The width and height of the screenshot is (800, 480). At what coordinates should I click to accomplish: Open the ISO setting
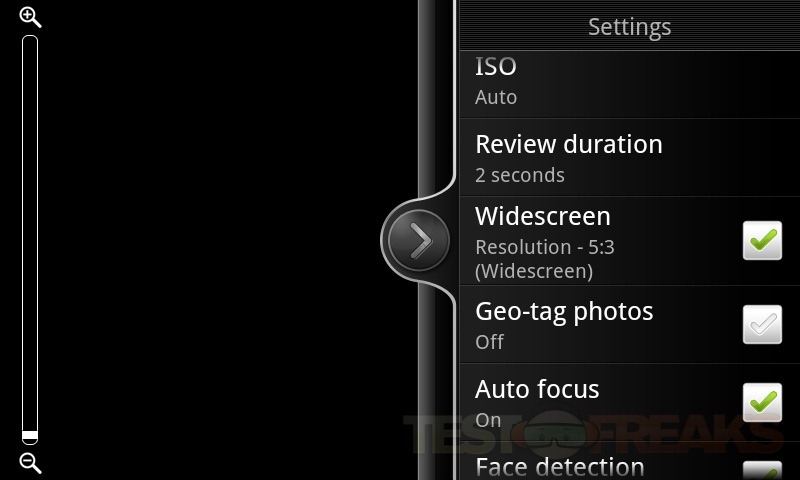click(630, 85)
